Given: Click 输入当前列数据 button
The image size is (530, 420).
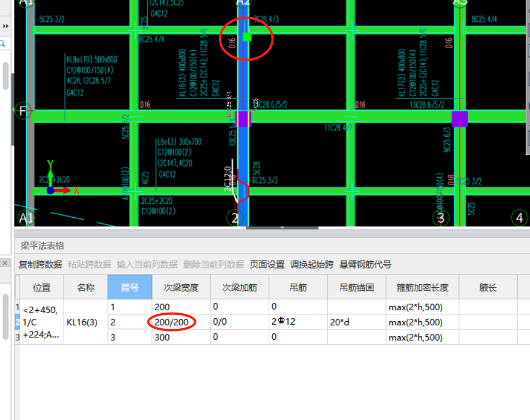Looking at the screenshot, I should (x=147, y=264).
